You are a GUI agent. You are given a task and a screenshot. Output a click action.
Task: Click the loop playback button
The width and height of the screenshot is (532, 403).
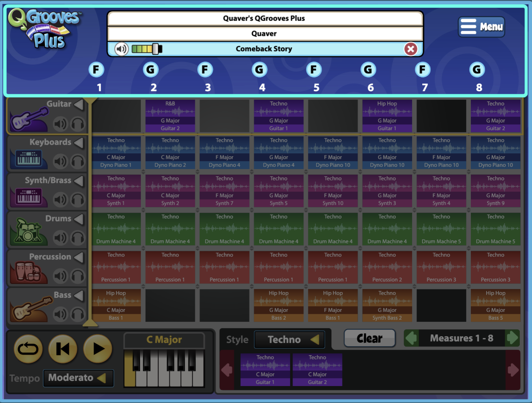pyautogui.click(x=28, y=349)
